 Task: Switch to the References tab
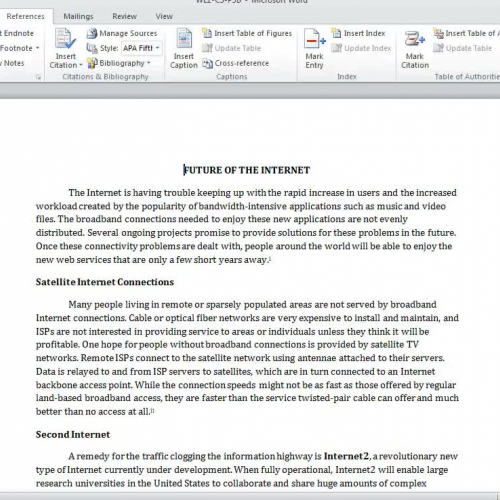tap(25, 16)
